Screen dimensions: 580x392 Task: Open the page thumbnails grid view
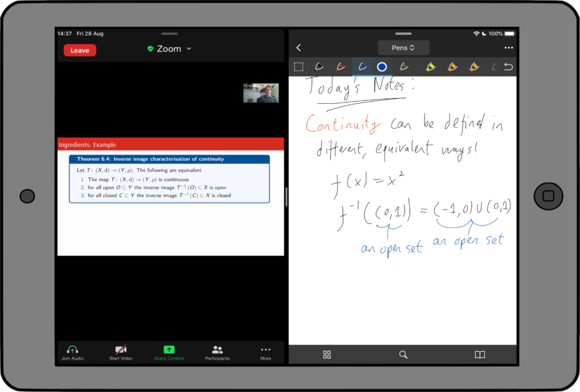click(x=327, y=355)
